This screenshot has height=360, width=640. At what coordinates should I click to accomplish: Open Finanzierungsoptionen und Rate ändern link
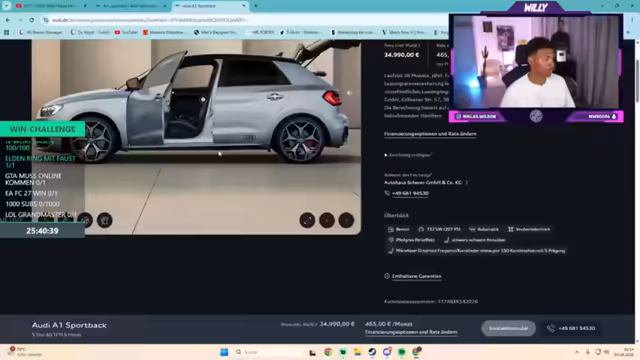click(x=430, y=134)
